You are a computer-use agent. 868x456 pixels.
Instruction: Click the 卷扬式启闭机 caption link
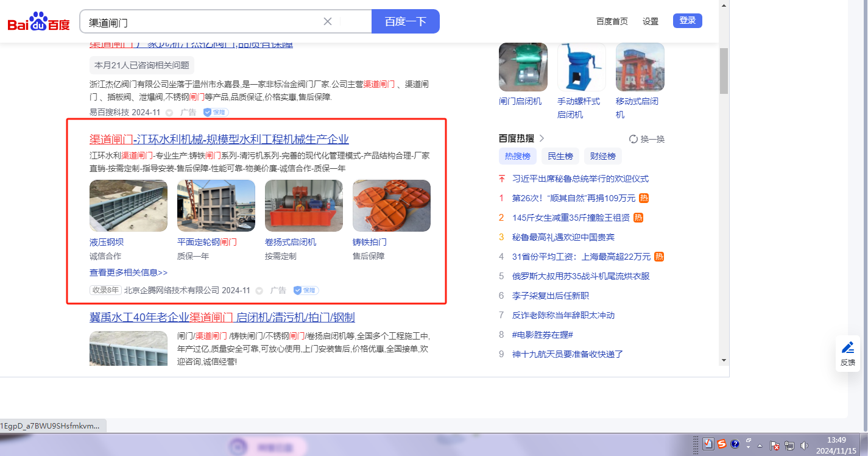click(291, 242)
